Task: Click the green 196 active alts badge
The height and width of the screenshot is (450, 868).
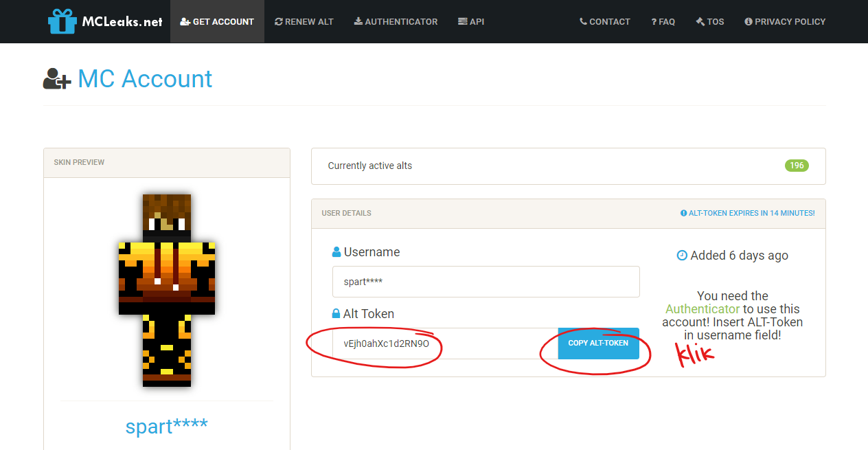Action: 797,166
